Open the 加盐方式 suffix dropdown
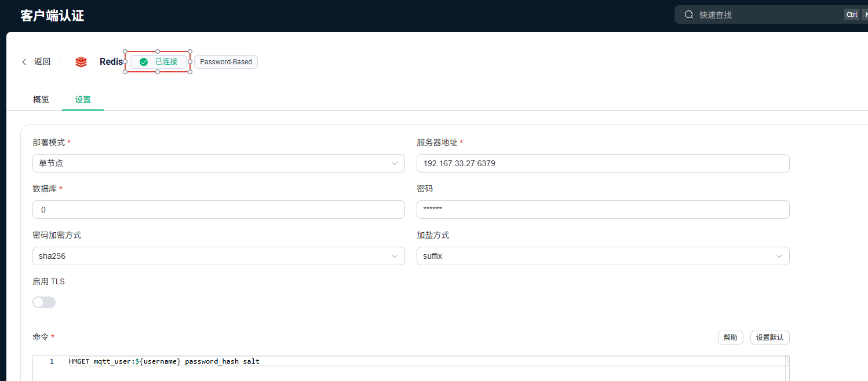 (x=603, y=256)
